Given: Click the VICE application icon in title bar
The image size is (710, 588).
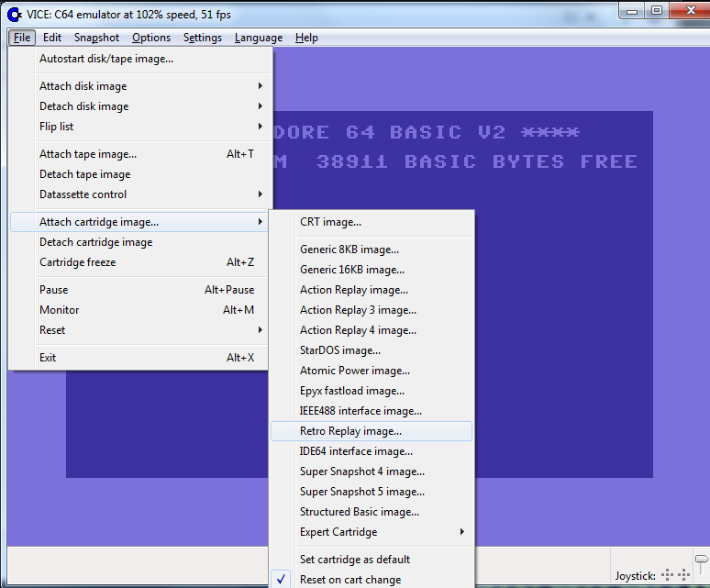Looking at the screenshot, I should pos(15,12).
